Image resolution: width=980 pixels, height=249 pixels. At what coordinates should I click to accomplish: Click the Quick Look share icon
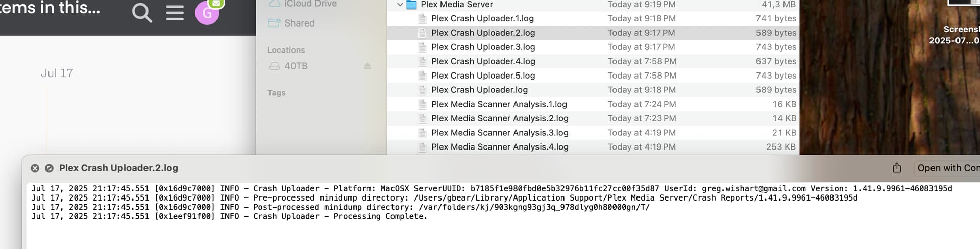pos(897,168)
